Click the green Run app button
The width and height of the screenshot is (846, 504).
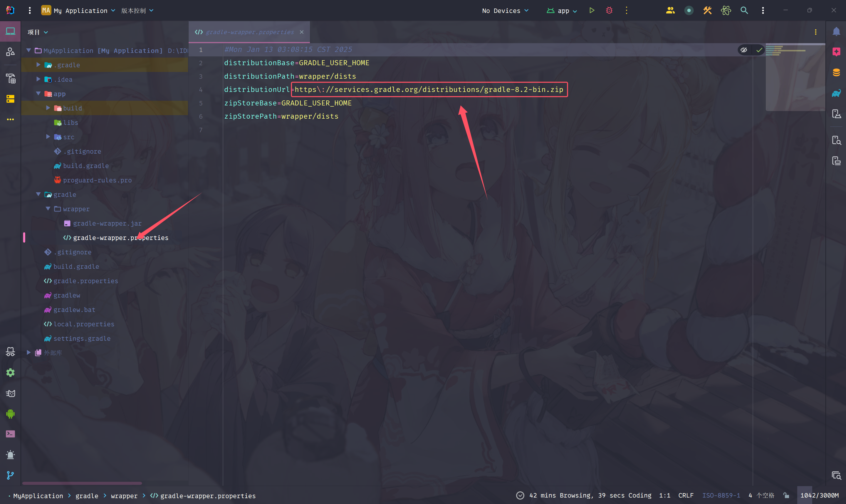click(x=592, y=11)
